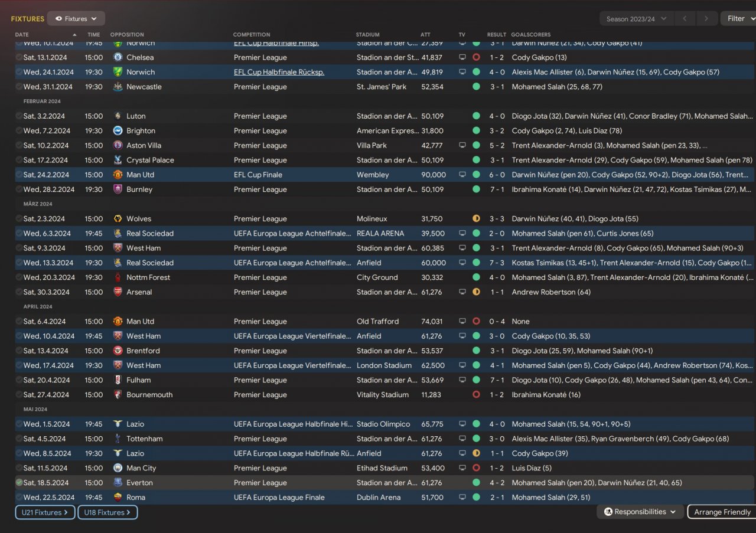Open the EFL Cup Halbfinale Rücksp. competition link

point(279,72)
